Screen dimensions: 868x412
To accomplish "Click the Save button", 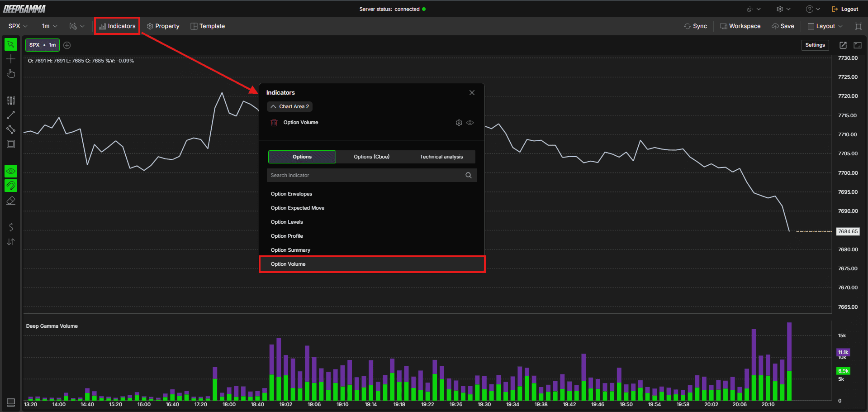I will tap(783, 26).
